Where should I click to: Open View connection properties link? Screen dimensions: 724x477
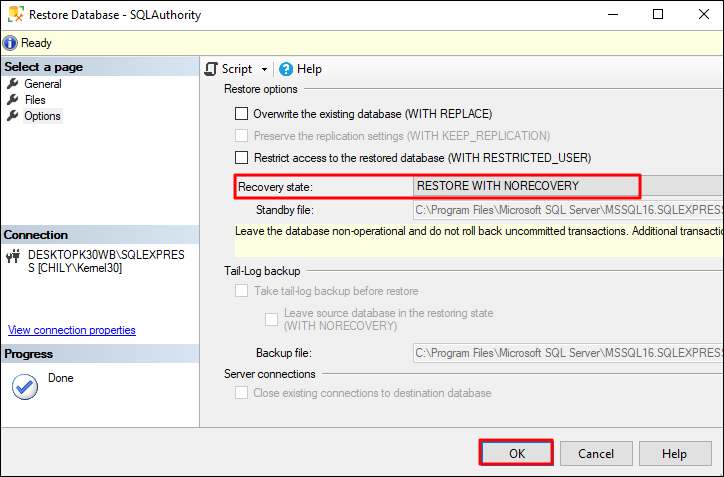pos(72,330)
